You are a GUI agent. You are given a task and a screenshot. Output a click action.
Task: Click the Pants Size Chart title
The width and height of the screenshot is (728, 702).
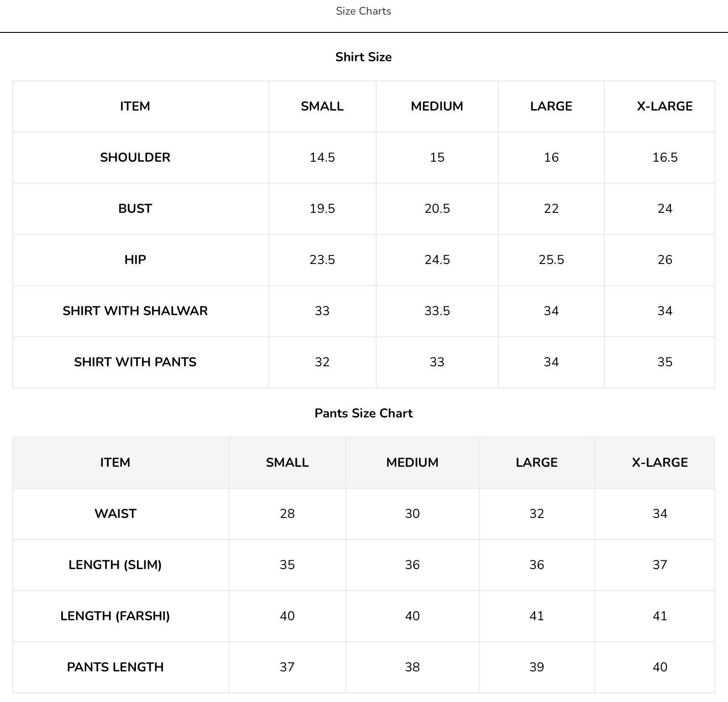363,413
